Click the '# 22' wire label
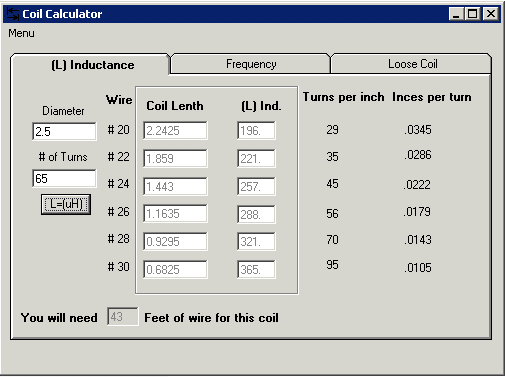The image size is (505, 377). [118, 157]
